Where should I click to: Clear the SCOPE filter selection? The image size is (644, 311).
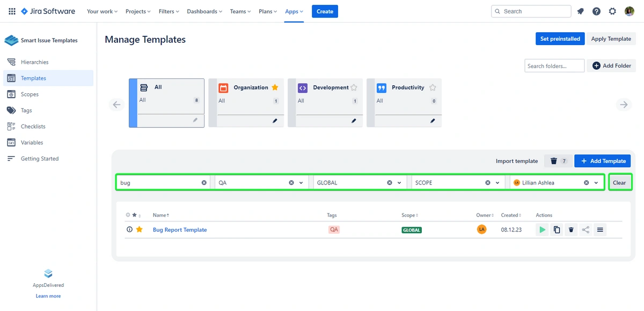(x=488, y=183)
